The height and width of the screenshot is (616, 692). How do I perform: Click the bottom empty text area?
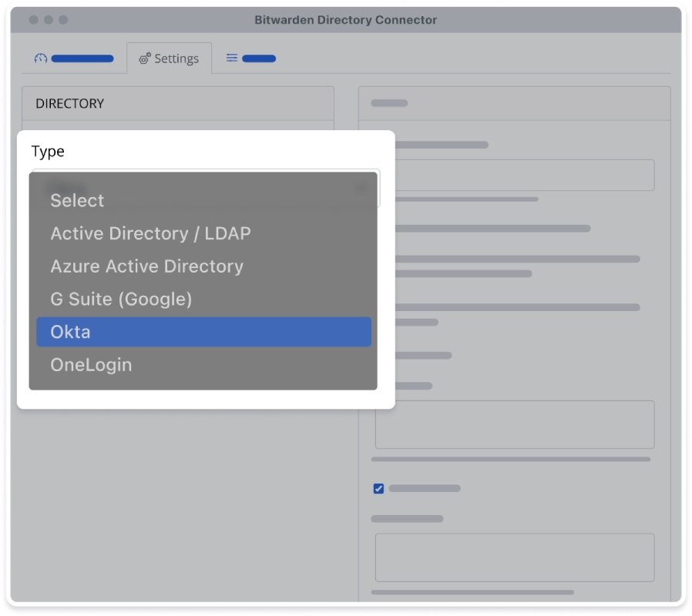tap(515, 557)
